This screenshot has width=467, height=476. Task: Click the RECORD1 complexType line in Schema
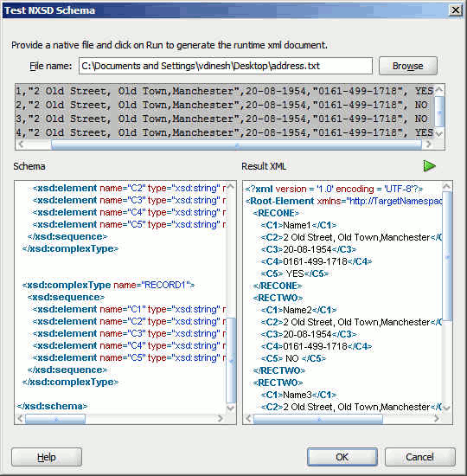click(x=108, y=285)
